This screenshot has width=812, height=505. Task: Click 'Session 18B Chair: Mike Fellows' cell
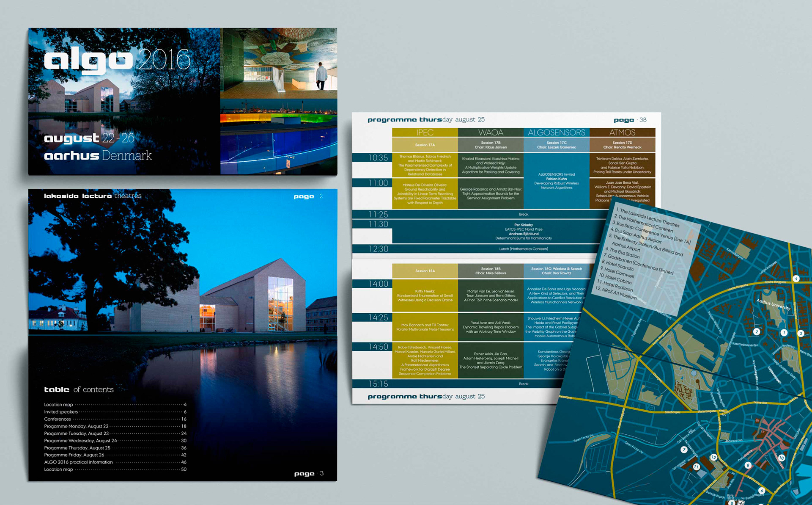point(491,271)
